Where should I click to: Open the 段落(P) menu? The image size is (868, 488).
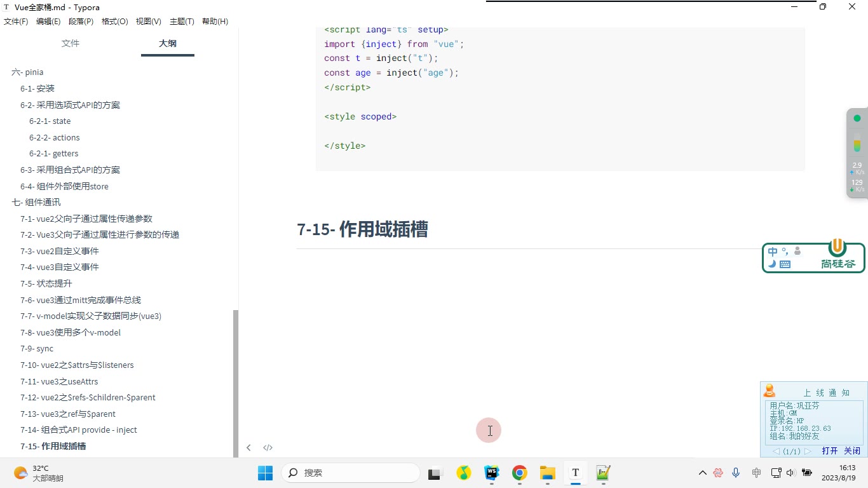tap(81, 22)
